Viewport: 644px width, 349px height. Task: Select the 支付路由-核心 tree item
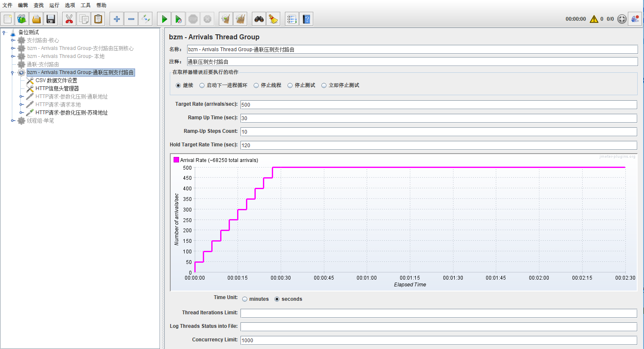click(x=43, y=40)
